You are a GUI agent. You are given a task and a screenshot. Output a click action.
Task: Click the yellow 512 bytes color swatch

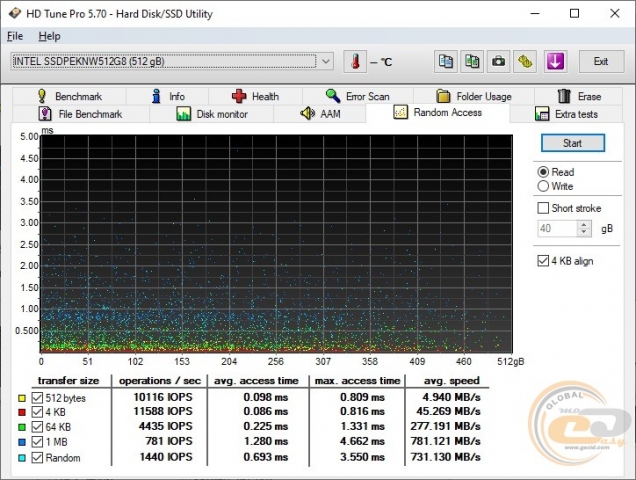point(22,398)
